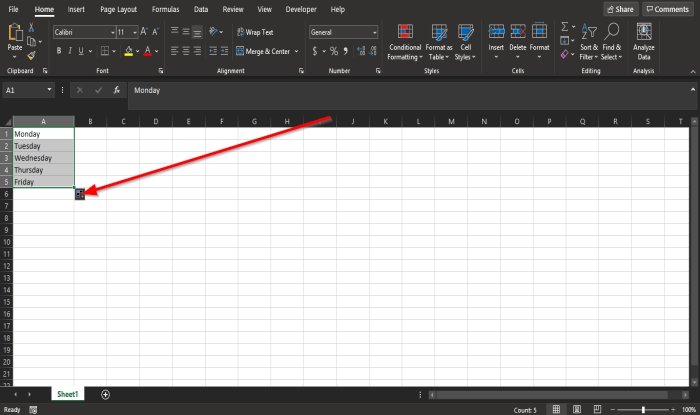Switch to the Formulas ribbon tab
The image size is (700, 415).
click(165, 9)
